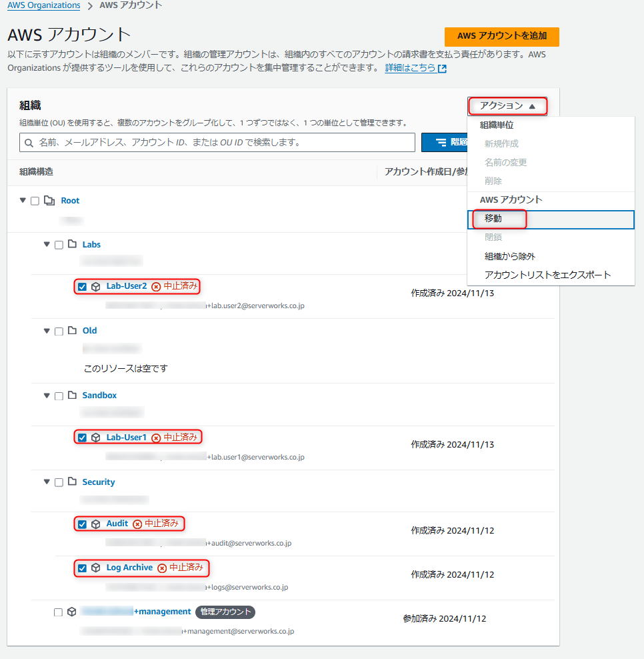
Task: Click the search magnifier icon
Action: point(29,143)
